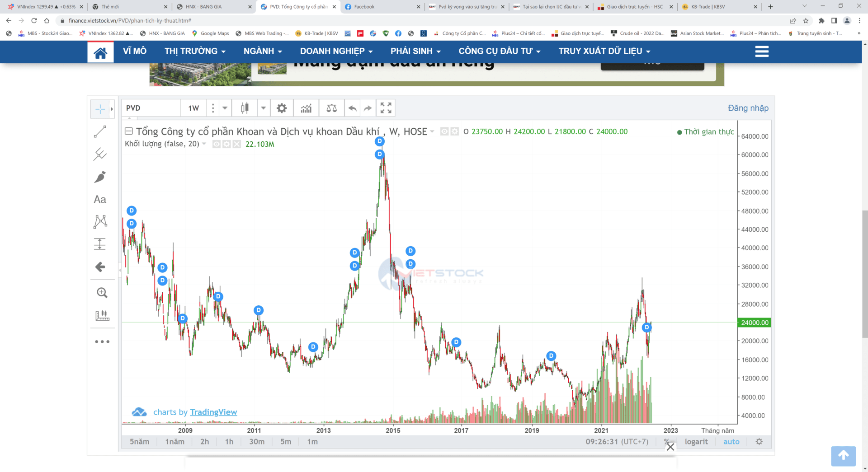Set chart range to 1năm

(x=175, y=442)
